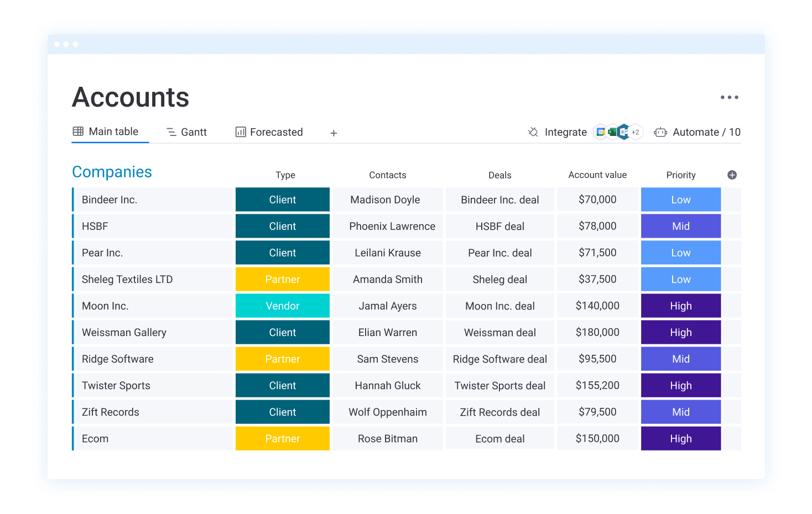Open the Google Calendar integration icon
This screenshot has width=812, height=514.
pos(600,132)
